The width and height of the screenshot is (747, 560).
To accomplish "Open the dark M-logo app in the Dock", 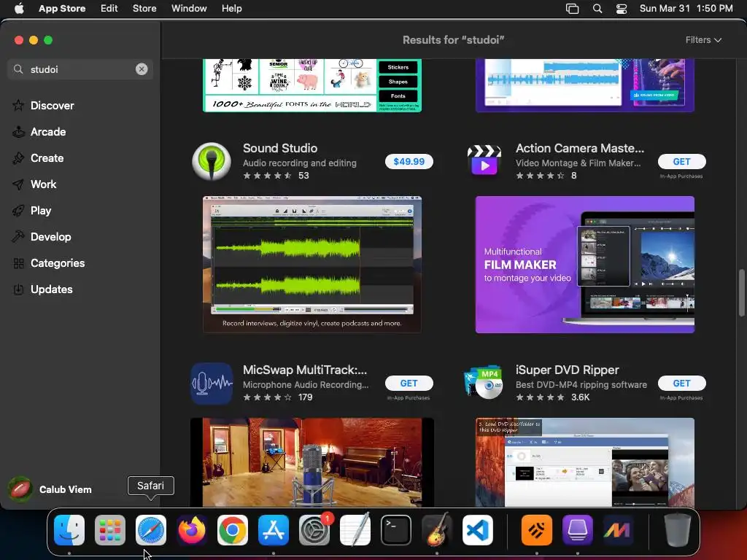I will 618,530.
